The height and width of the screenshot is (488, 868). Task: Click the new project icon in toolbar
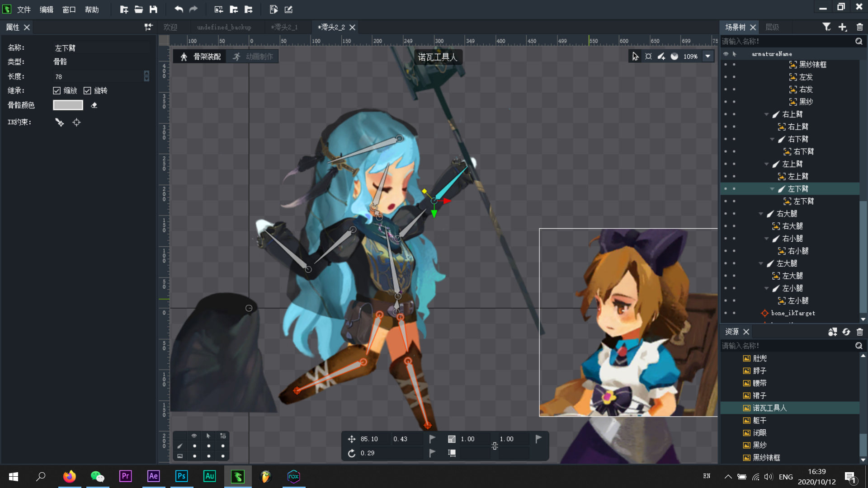pos(124,9)
